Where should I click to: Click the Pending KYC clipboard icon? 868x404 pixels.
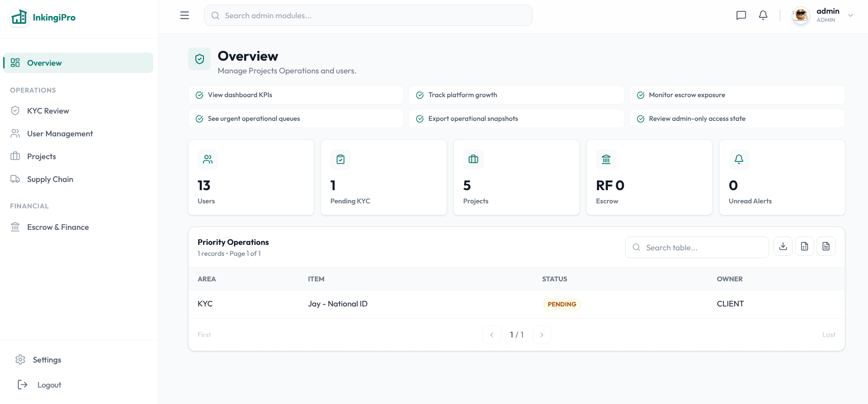[340, 159]
